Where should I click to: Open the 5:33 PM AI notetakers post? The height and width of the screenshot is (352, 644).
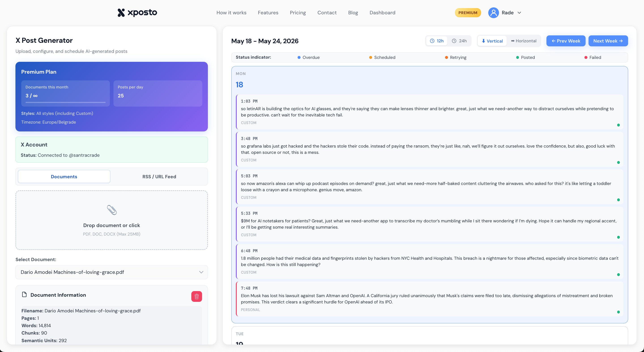click(429, 224)
